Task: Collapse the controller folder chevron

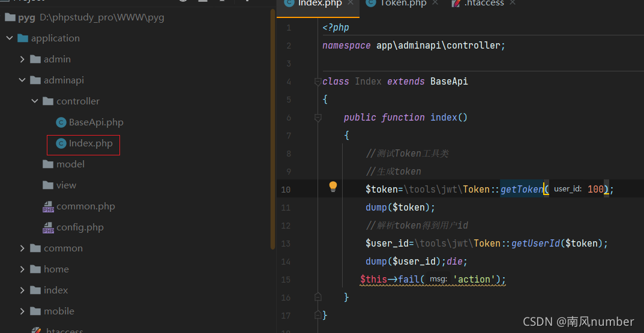Action: click(35, 101)
